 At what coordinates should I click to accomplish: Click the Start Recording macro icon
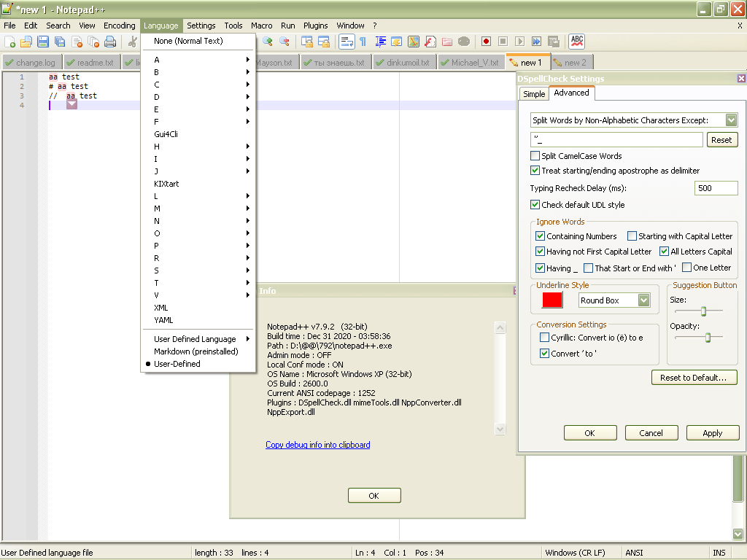486,42
